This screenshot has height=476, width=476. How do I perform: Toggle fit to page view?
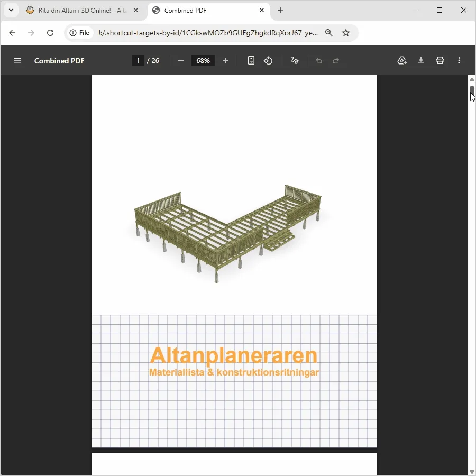tap(251, 60)
